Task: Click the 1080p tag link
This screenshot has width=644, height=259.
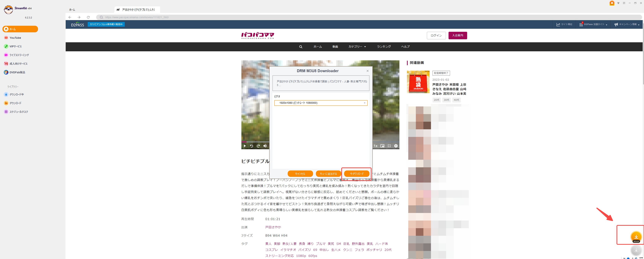Action: (301, 256)
